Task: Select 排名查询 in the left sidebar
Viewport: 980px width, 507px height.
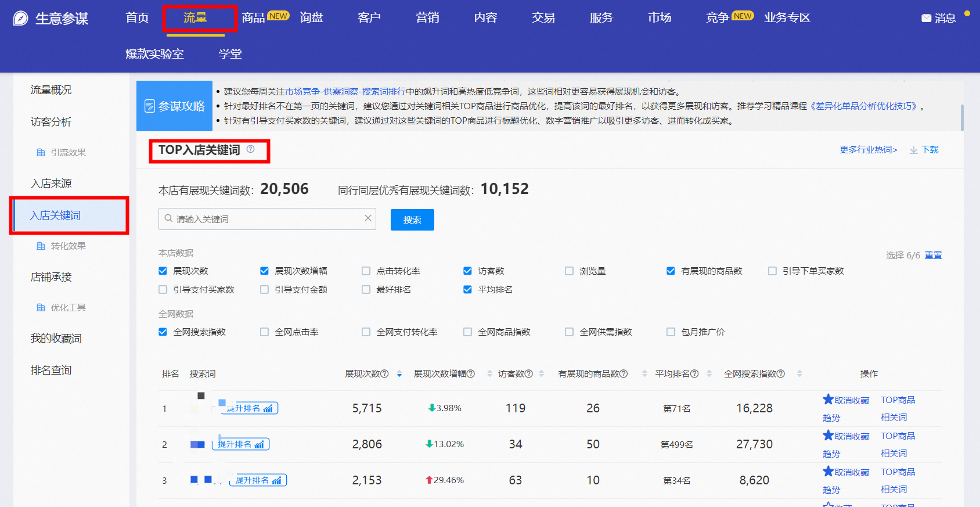Action: pos(51,371)
